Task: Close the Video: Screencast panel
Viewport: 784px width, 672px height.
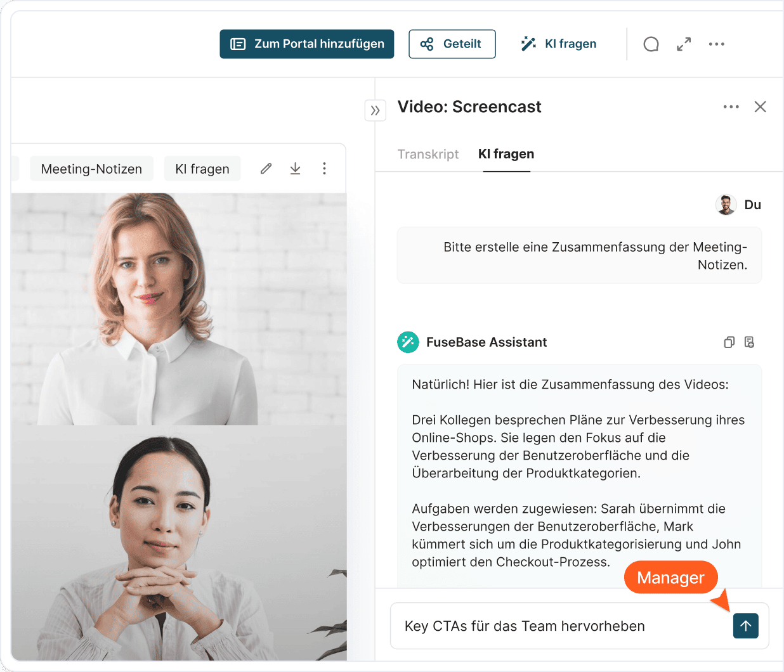Action: (760, 107)
